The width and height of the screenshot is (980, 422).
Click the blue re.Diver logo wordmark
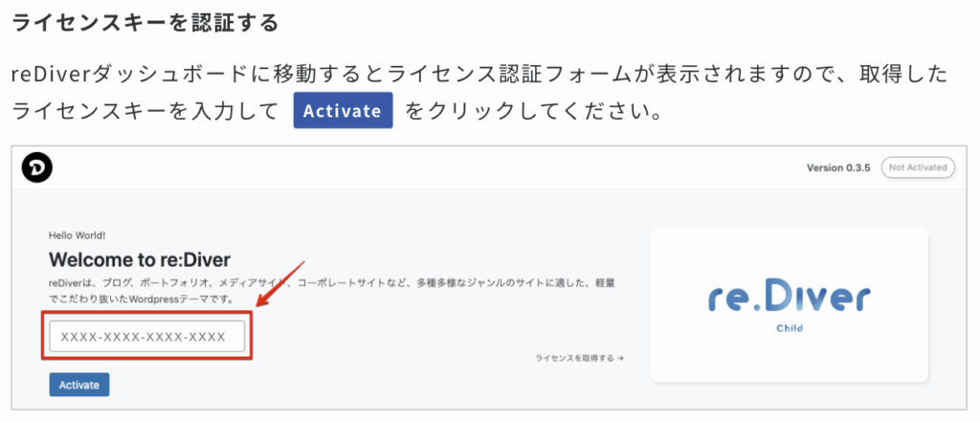point(790,300)
